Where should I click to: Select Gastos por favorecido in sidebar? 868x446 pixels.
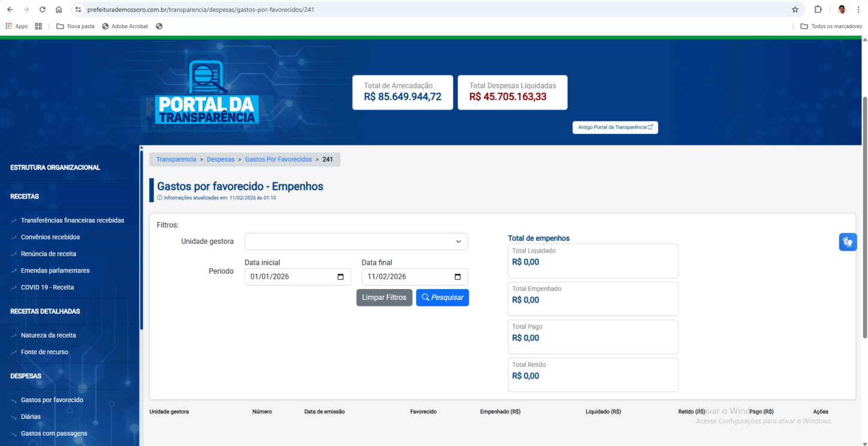pyautogui.click(x=51, y=400)
